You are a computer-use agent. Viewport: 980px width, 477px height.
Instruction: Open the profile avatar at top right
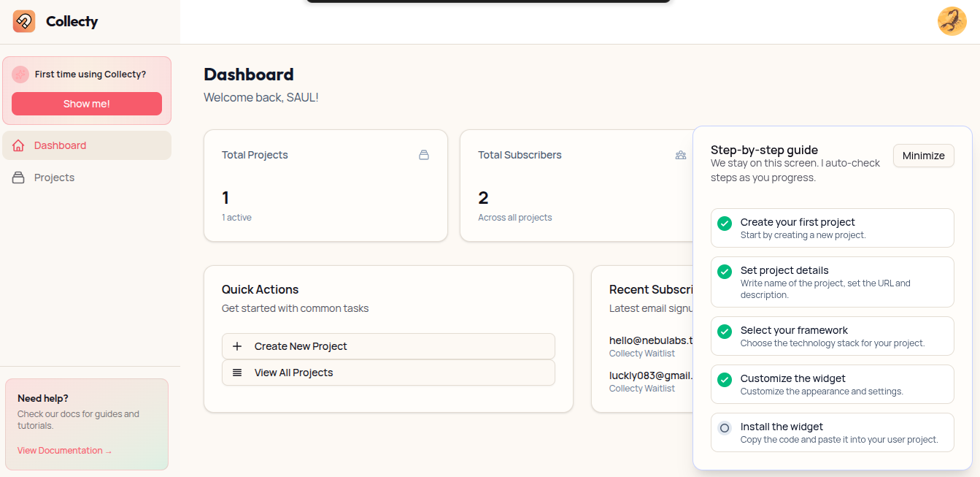952,21
